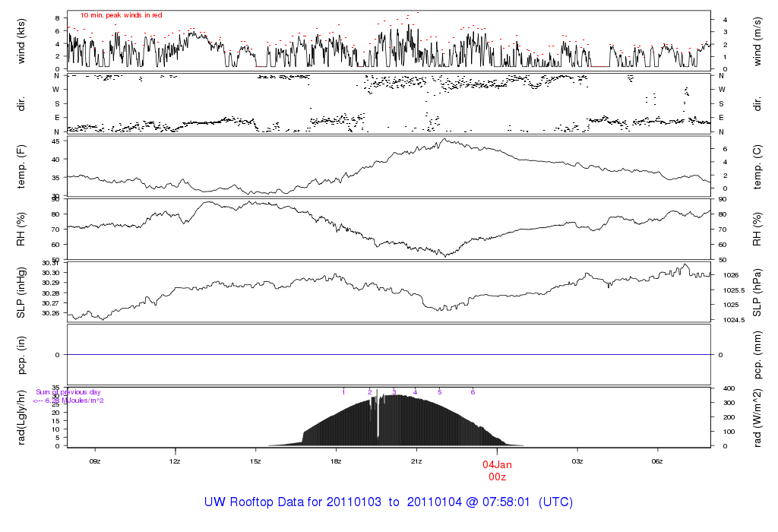Click the right 'wind (m/s)' axis label
778x532 pixels.
(x=757, y=40)
